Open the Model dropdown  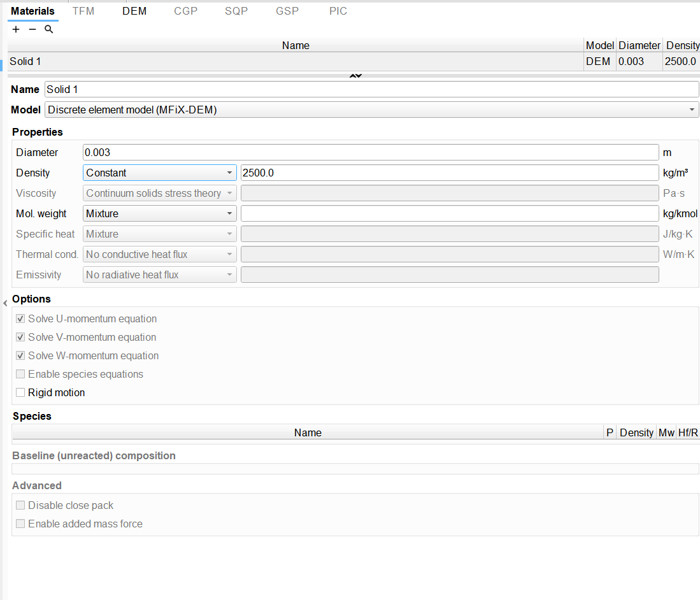(x=372, y=110)
